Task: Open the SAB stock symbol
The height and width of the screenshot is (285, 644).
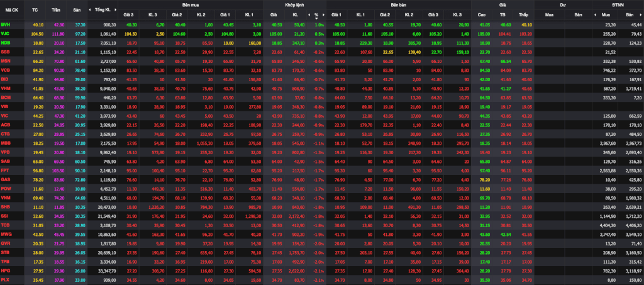Action: tap(6, 160)
